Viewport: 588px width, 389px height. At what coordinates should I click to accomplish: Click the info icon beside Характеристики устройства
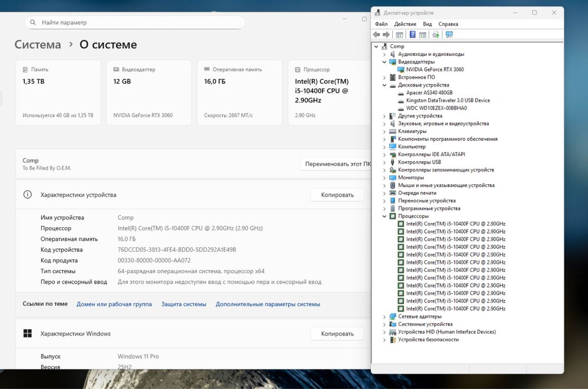click(28, 194)
